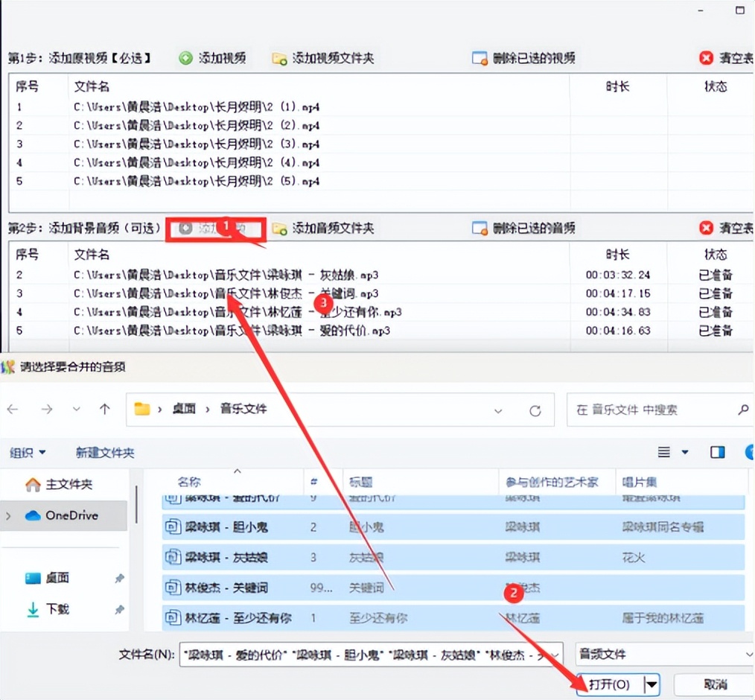Open address bar history dropdown
755x700 pixels.
[x=498, y=411]
